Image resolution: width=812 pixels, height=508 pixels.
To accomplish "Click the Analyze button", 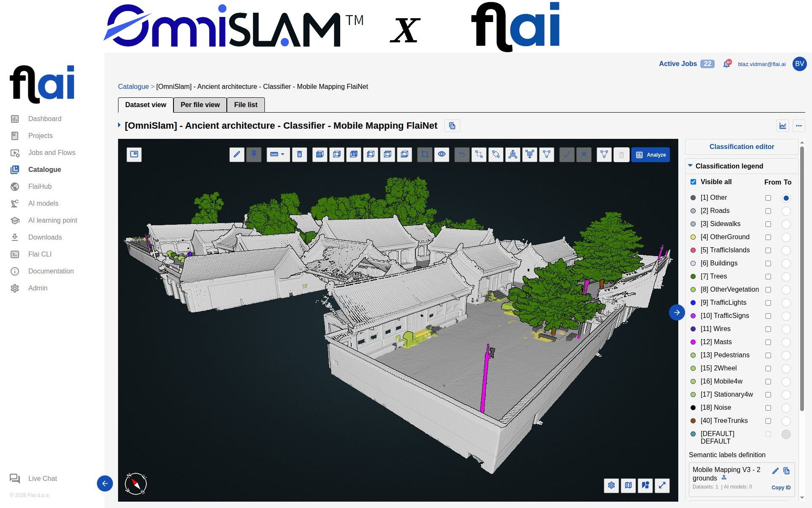I will [651, 155].
